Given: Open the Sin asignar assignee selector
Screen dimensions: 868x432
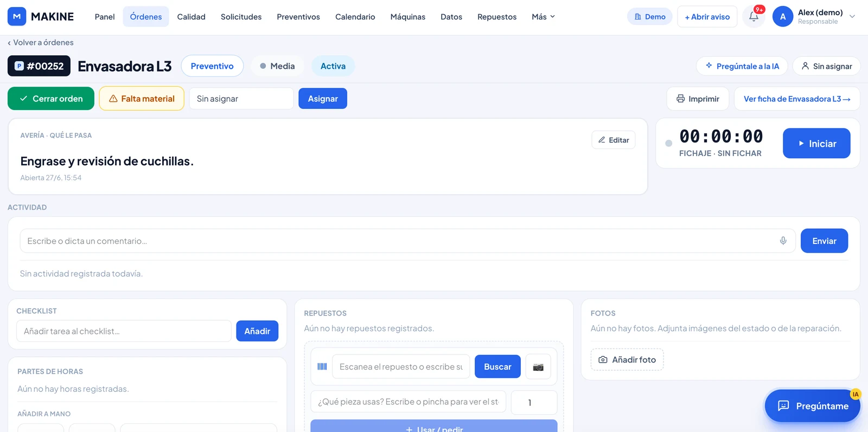Looking at the screenshot, I should pos(241,99).
